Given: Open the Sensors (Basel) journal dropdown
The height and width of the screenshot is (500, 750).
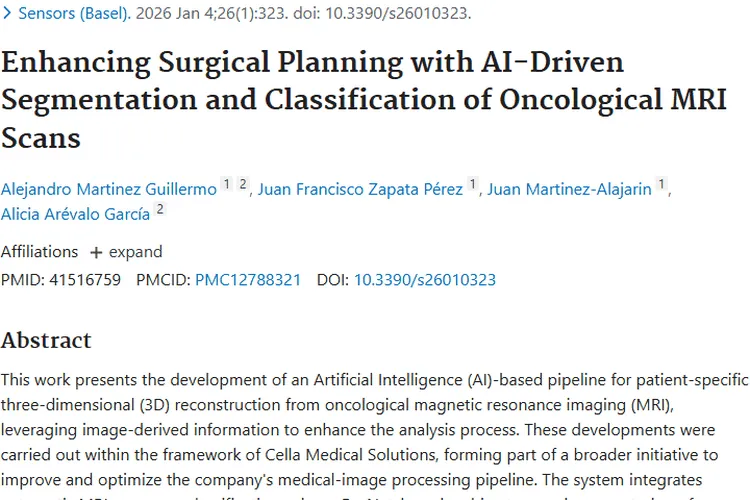Looking at the screenshot, I should coord(74,14).
